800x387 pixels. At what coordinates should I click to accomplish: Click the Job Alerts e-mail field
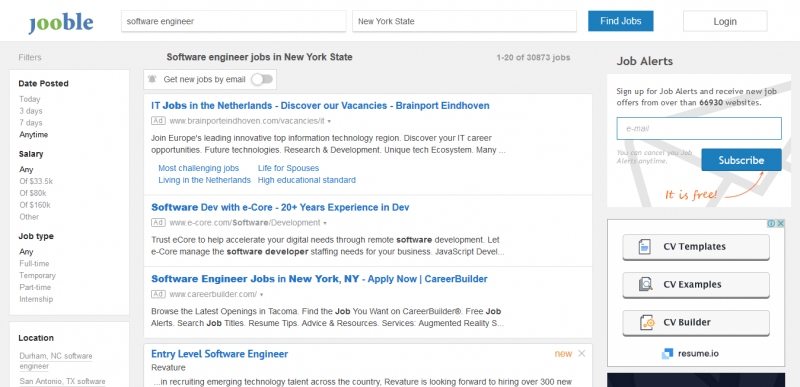click(699, 128)
